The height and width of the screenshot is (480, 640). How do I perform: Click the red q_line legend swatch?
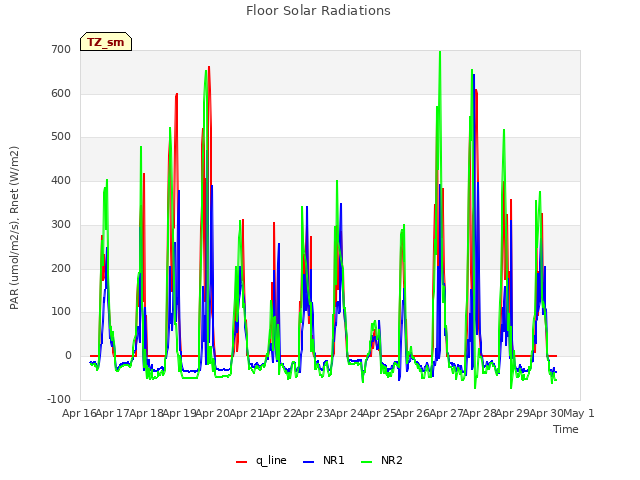(x=242, y=462)
